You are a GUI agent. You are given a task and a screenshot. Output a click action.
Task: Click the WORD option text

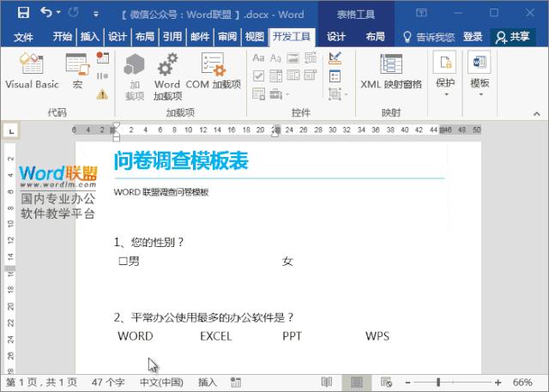pos(136,336)
